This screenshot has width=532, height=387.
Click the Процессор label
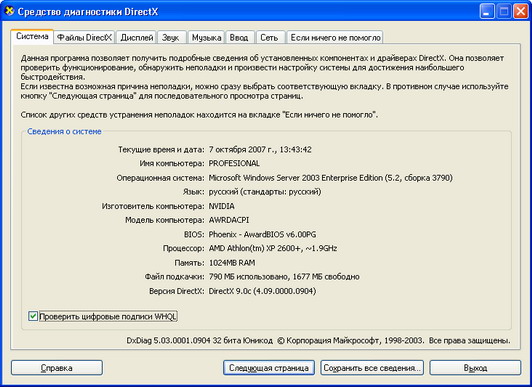click(184, 249)
